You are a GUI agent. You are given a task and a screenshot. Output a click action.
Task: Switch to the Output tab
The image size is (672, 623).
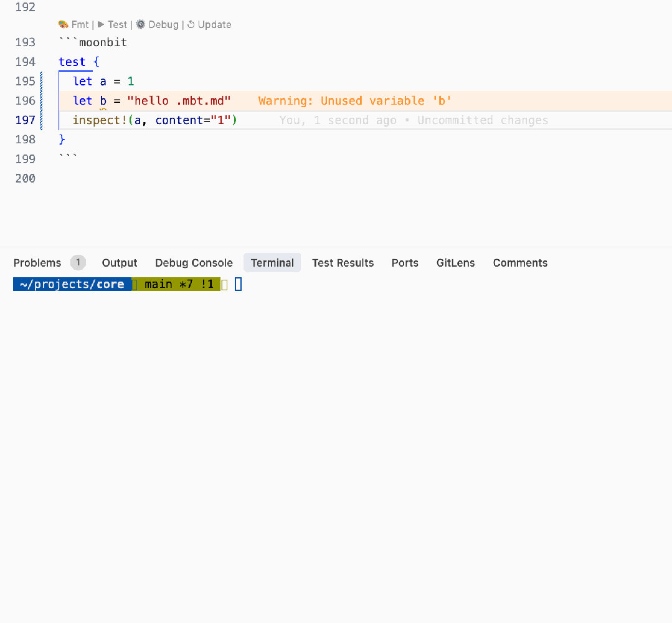click(x=120, y=263)
